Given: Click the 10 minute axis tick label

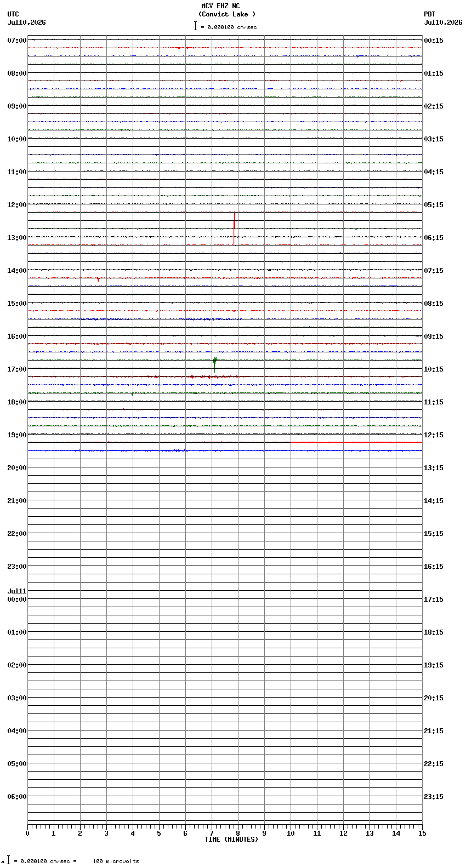Looking at the screenshot, I should pos(291,833).
